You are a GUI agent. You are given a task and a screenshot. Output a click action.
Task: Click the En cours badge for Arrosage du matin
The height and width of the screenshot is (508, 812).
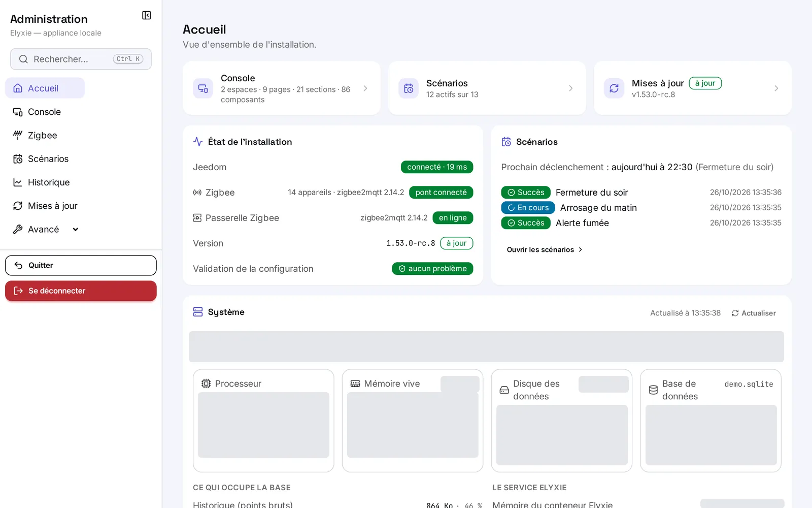528,208
